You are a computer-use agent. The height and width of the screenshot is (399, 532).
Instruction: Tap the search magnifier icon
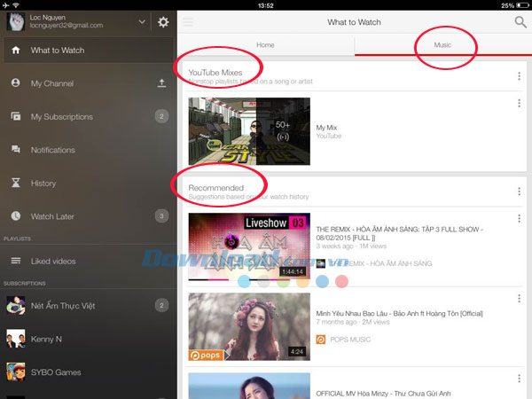(520, 22)
